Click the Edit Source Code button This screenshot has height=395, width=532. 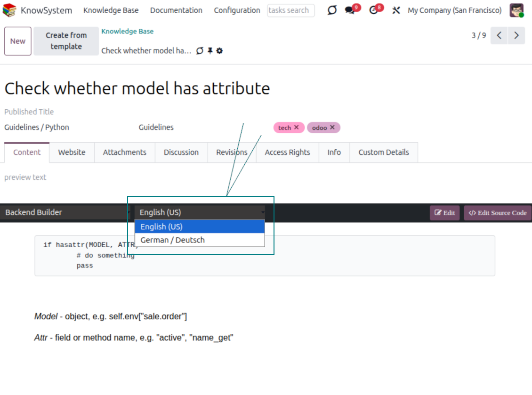pyautogui.click(x=498, y=213)
